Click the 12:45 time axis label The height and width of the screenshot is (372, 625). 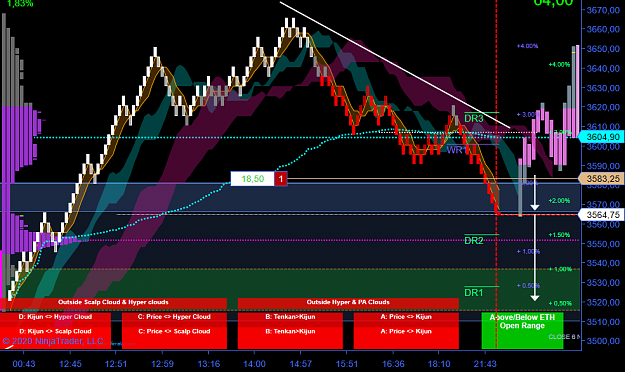click(70, 364)
